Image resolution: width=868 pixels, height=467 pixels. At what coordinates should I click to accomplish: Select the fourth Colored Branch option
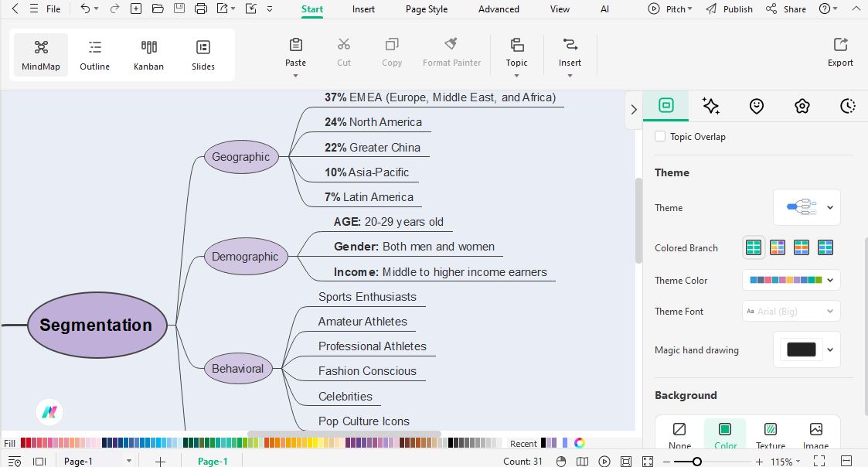coord(825,247)
